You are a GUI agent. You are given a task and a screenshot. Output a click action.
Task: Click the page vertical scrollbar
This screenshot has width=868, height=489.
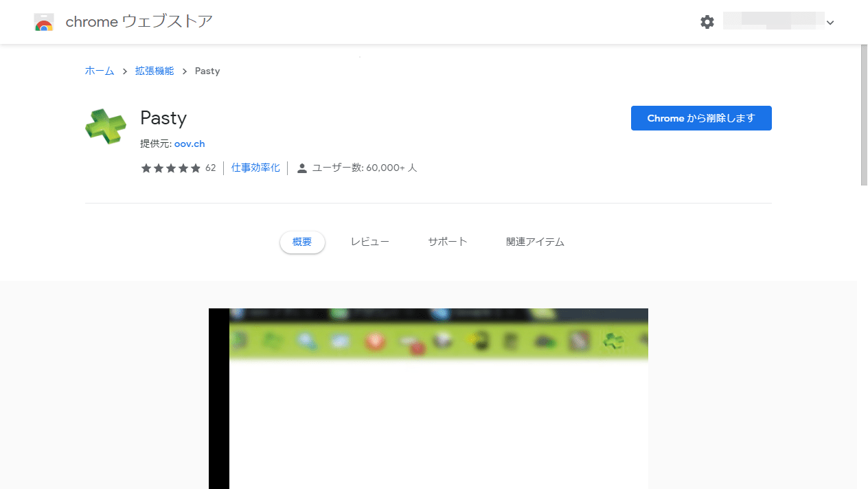[864, 115]
